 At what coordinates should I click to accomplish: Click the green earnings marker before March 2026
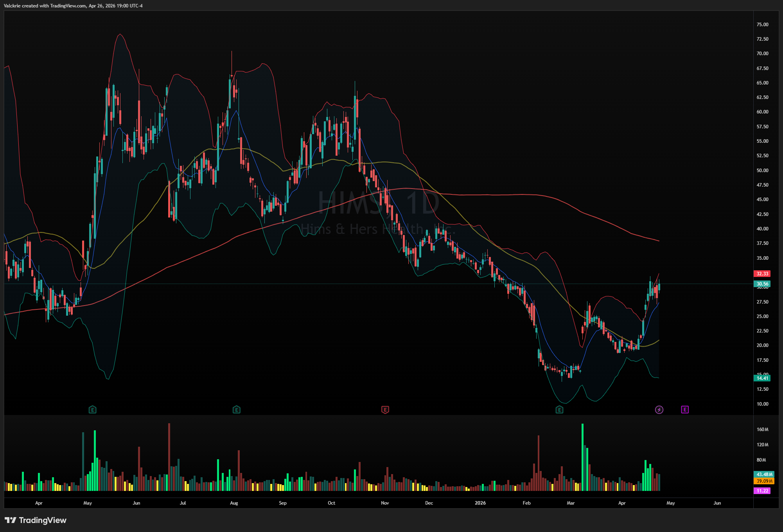pyautogui.click(x=559, y=410)
